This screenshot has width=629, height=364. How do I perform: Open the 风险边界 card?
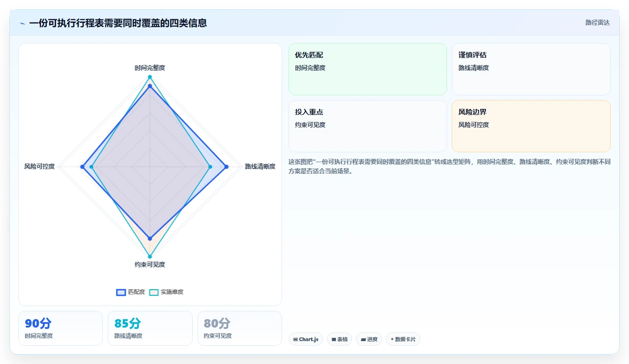coord(531,126)
